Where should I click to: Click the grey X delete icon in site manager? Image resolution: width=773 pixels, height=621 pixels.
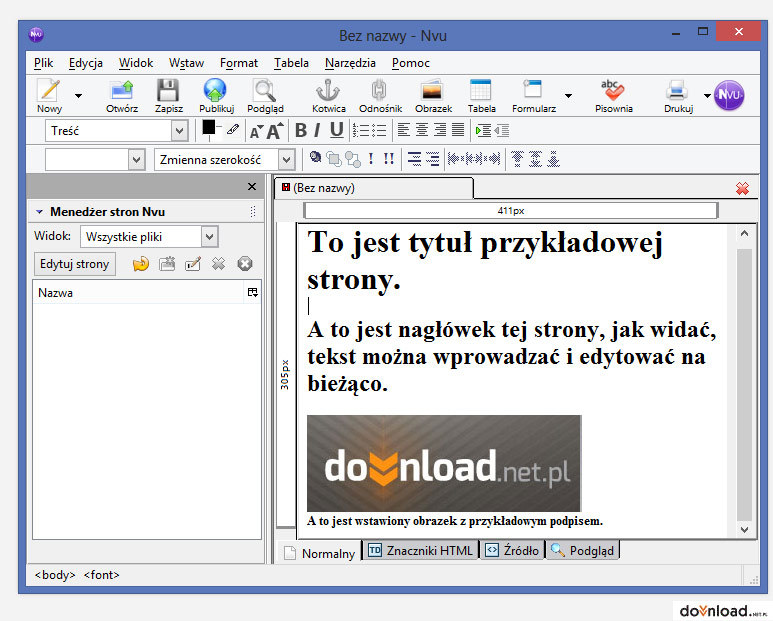pyautogui.click(x=218, y=264)
